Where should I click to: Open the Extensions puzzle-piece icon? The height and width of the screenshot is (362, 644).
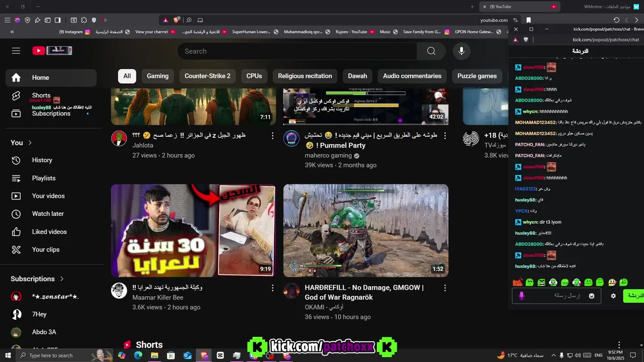(84, 20)
